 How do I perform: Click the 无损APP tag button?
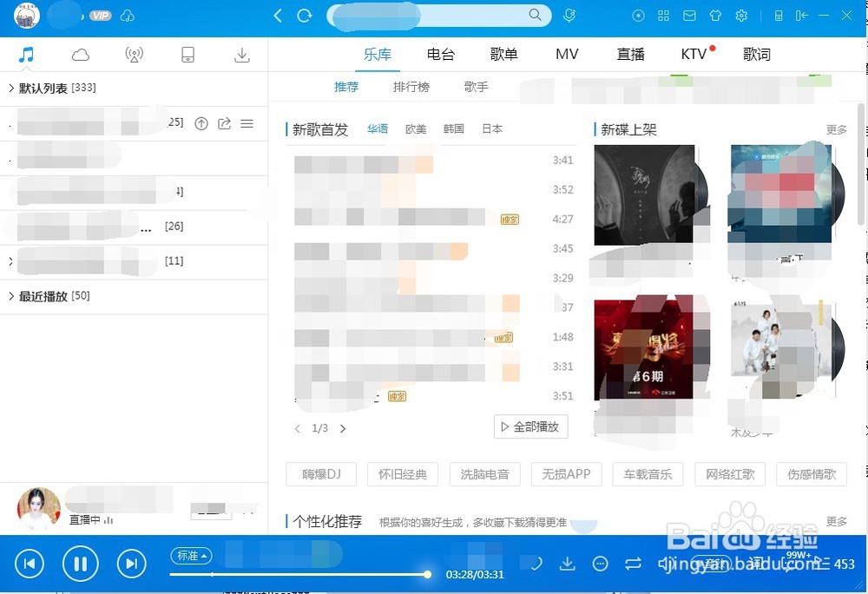coord(566,474)
